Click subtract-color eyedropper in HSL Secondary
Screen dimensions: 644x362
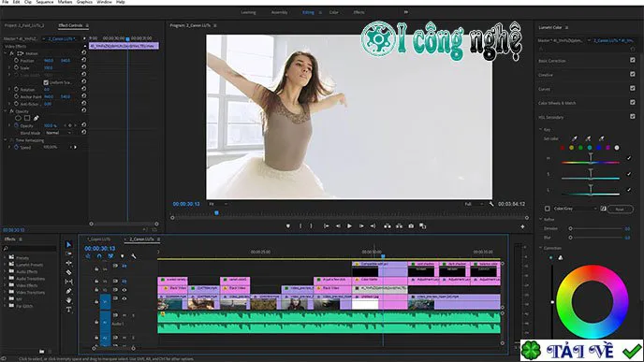[x=602, y=138]
